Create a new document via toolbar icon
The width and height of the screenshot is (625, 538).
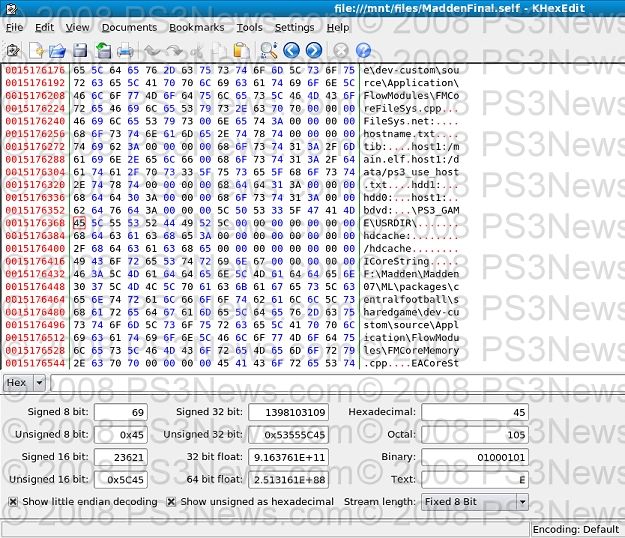click(x=36, y=51)
